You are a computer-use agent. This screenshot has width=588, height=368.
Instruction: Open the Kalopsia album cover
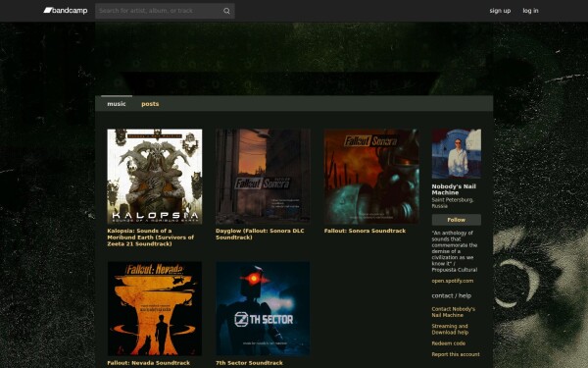click(x=155, y=177)
